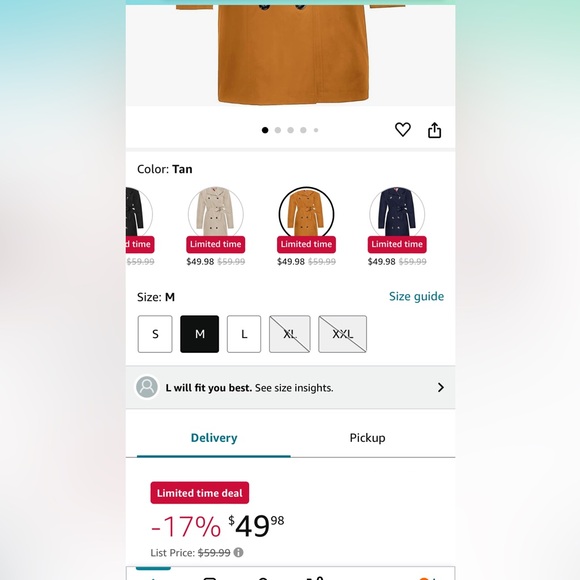
Task: Open the L will fit you best banner
Action: [x=290, y=387]
